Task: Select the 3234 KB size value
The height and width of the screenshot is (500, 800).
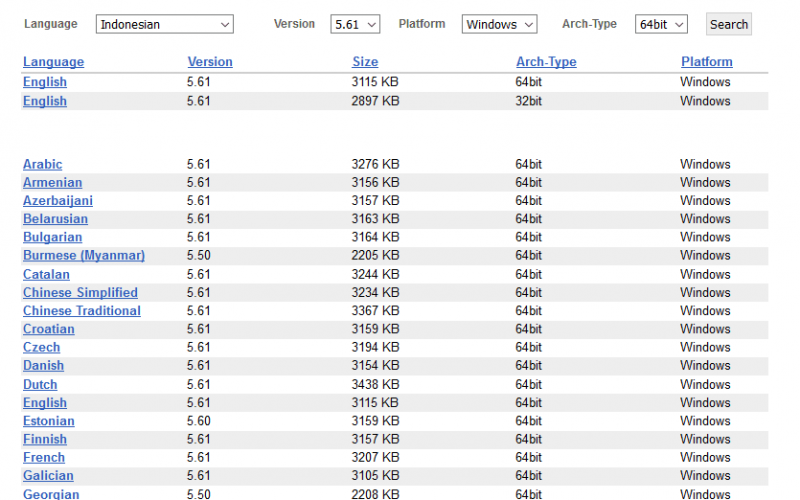Action: (x=375, y=293)
